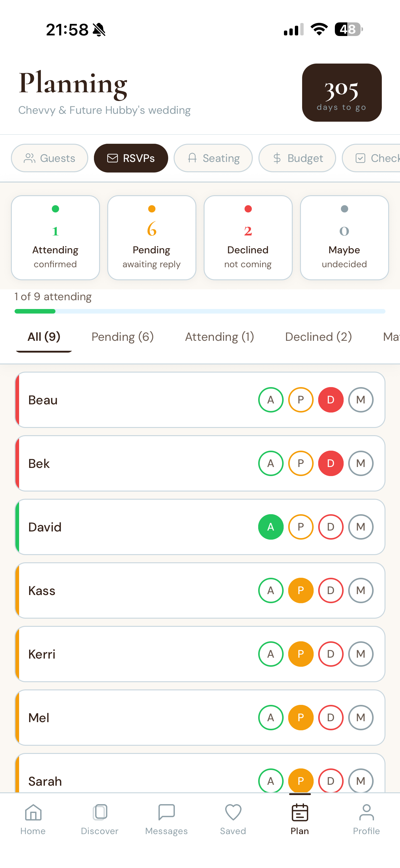The image size is (400, 868).
Task: Tap the 305 days to go countdown
Action: [x=342, y=93]
